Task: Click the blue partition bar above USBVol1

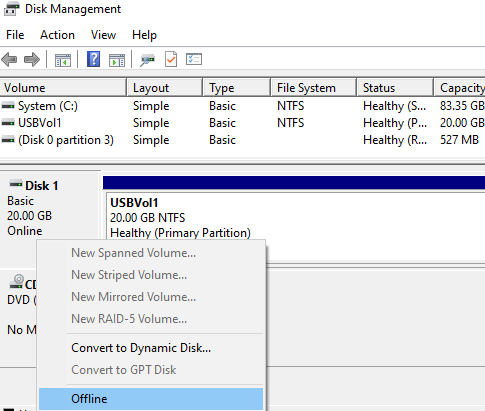Action: (294, 183)
